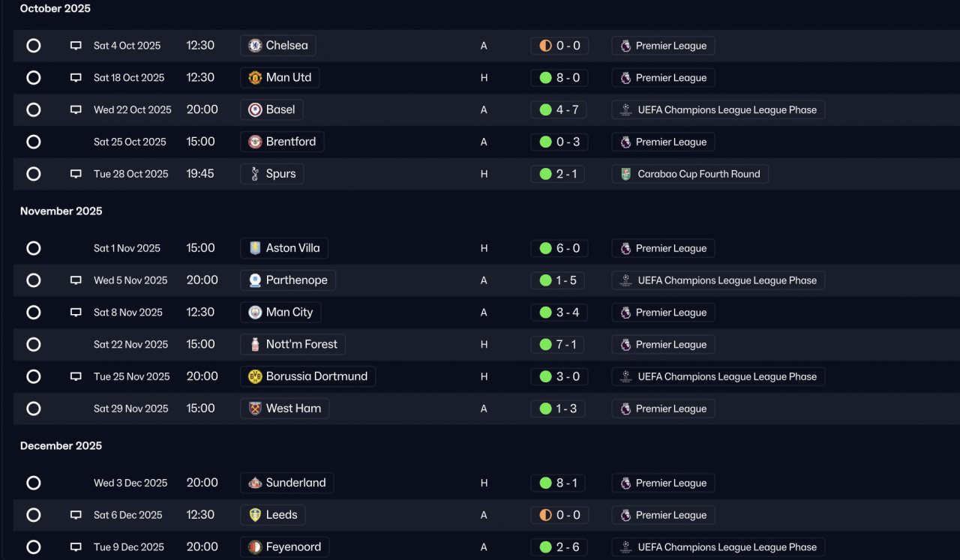Open the 0 - 0 draw result against Leeds

(559, 515)
